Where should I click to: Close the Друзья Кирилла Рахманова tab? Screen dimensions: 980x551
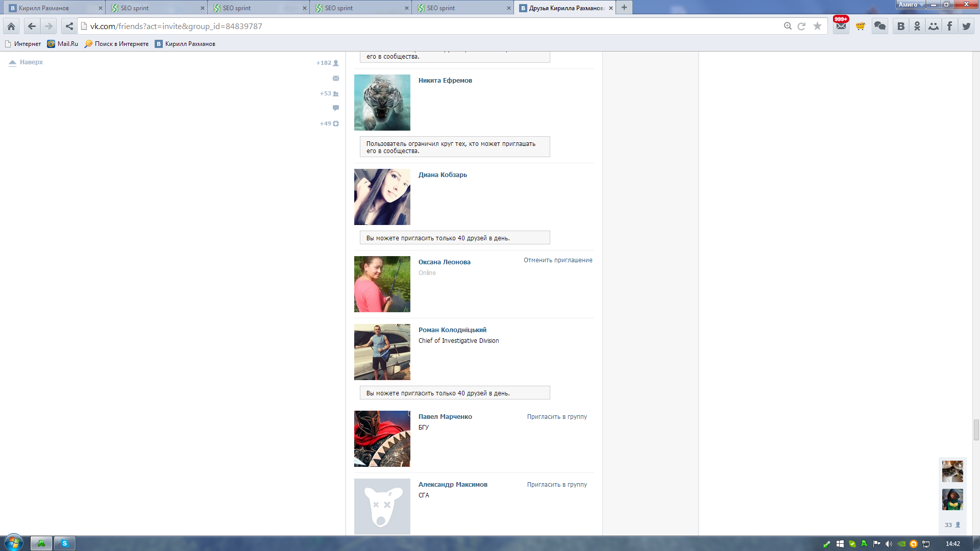click(610, 8)
